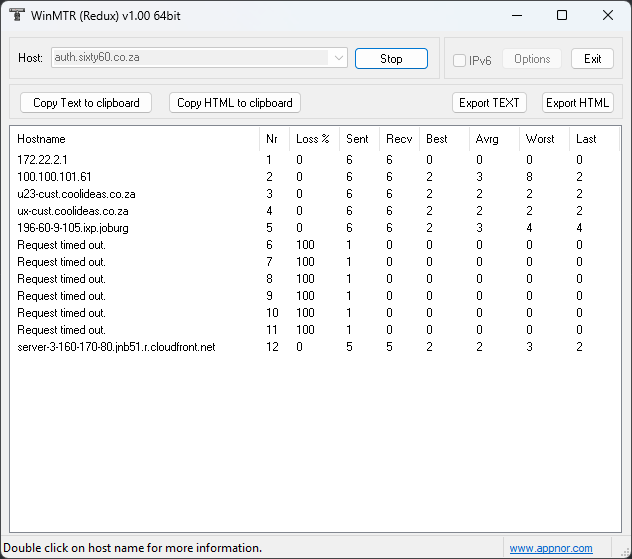The width and height of the screenshot is (632, 559).
Task: Select the cloudfront.net server hop row
Action: point(315,347)
